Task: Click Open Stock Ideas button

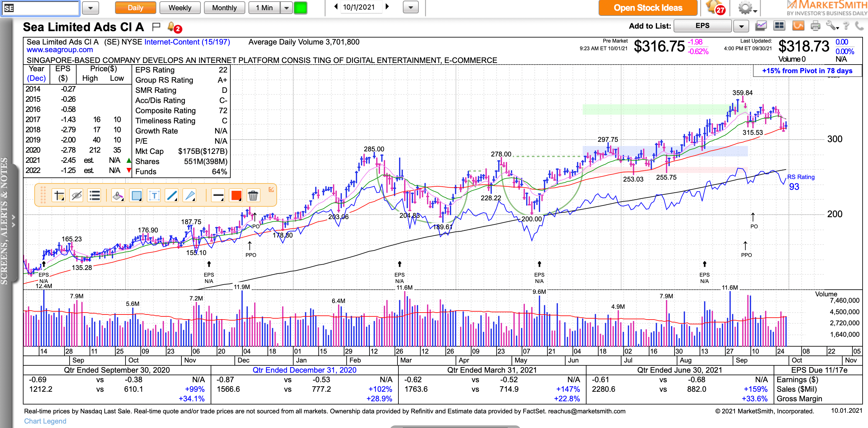Action: coord(648,8)
